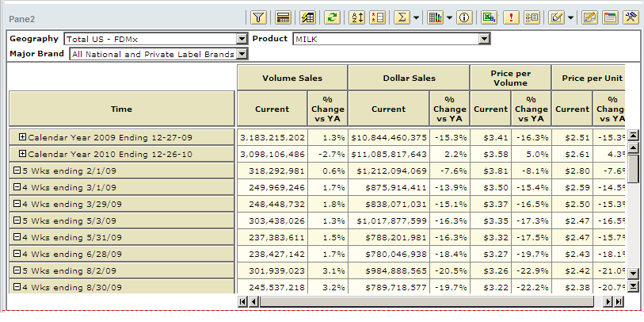Expand Calendar Year 2009 Ending 12-27-09 row

[22, 137]
